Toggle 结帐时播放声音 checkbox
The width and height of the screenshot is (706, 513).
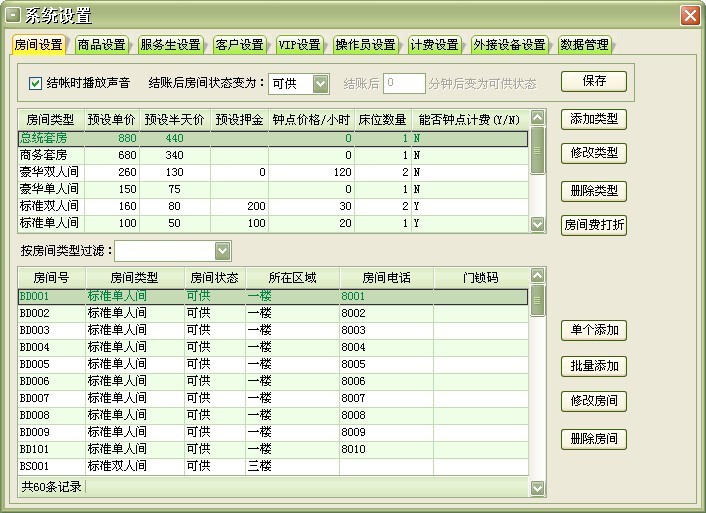[x=36, y=83]
